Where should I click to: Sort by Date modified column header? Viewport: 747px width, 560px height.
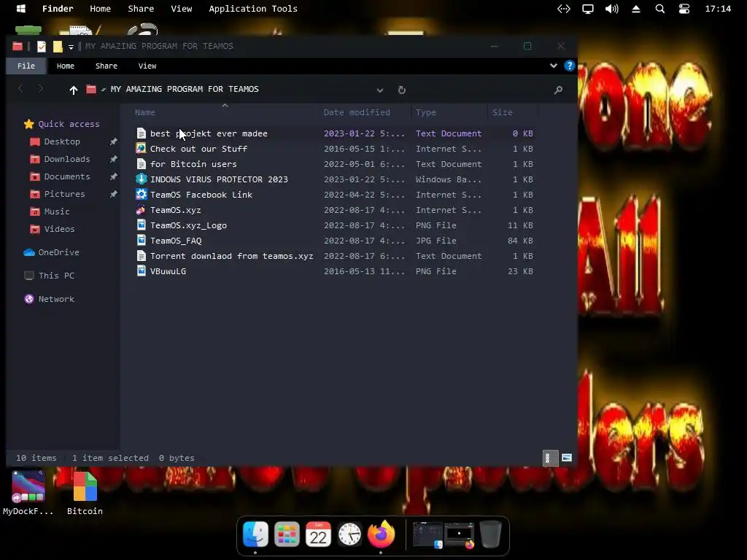coord(356,112)
